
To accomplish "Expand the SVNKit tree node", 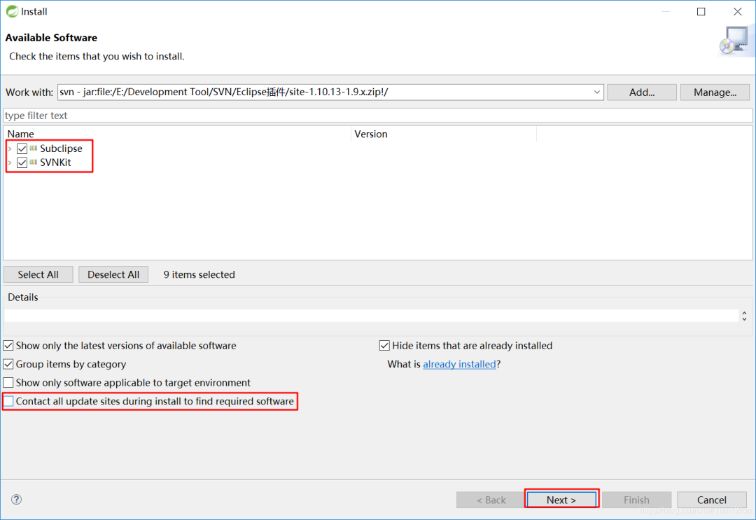I will (x=9, y=163).
